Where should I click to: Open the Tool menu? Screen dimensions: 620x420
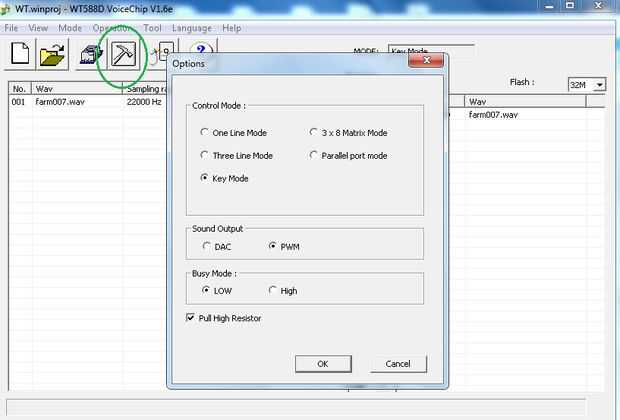(x=152, y=28)
